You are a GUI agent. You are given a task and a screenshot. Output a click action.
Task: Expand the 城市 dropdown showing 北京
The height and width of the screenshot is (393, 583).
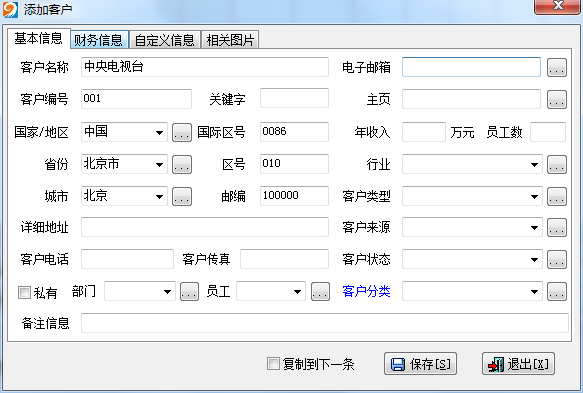point(160,196)
